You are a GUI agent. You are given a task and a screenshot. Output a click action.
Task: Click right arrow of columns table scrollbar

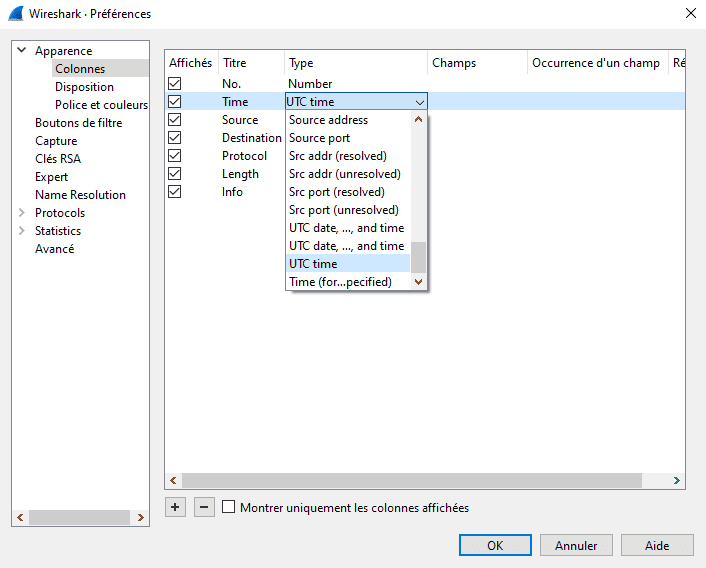tap(676, 480)
